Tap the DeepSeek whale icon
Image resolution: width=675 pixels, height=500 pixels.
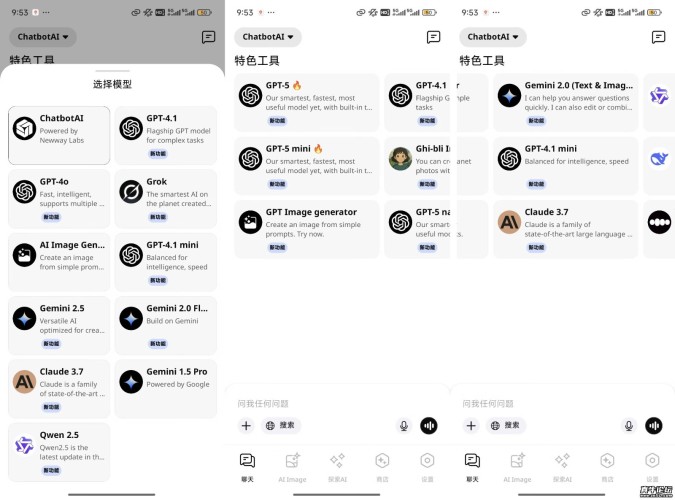click(659, 159)
